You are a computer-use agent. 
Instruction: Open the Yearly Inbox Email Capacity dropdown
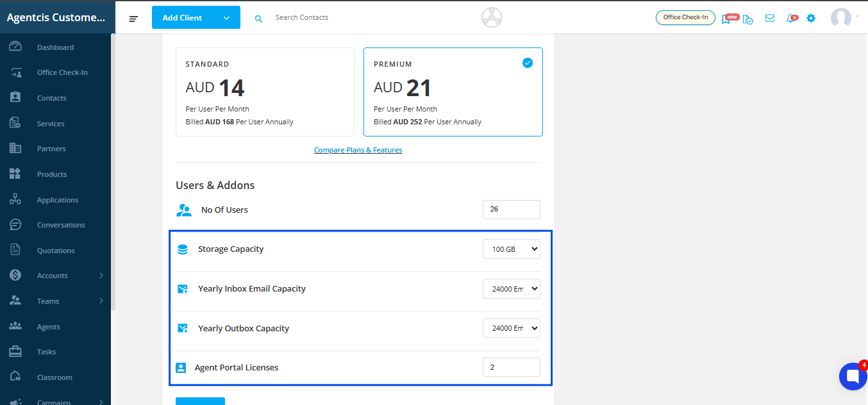(511, 289)
